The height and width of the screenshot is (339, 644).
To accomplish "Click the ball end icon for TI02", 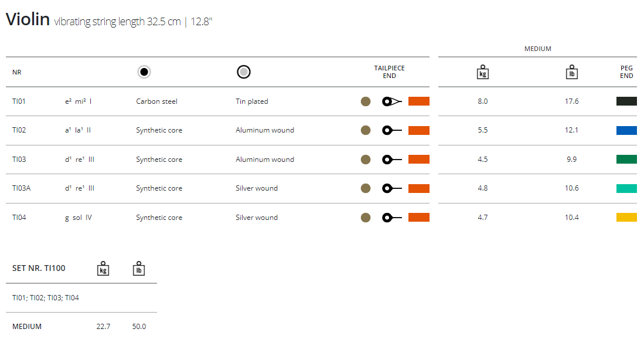I will 391,130.
